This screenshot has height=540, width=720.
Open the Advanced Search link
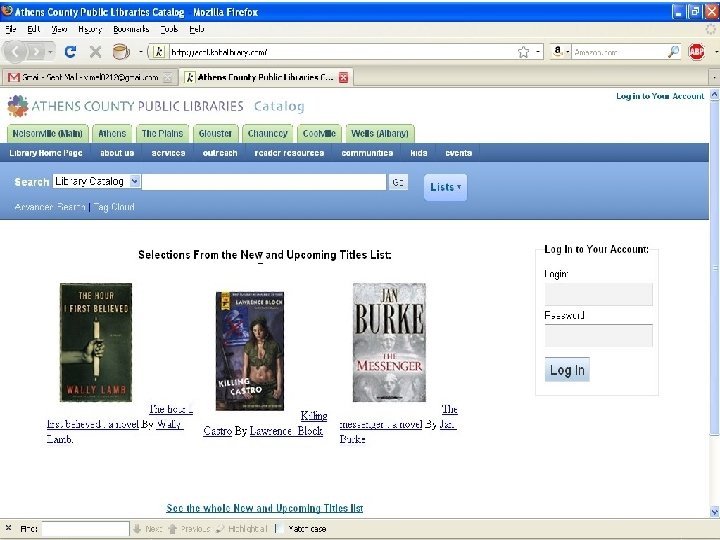click(x=50, y=207)
